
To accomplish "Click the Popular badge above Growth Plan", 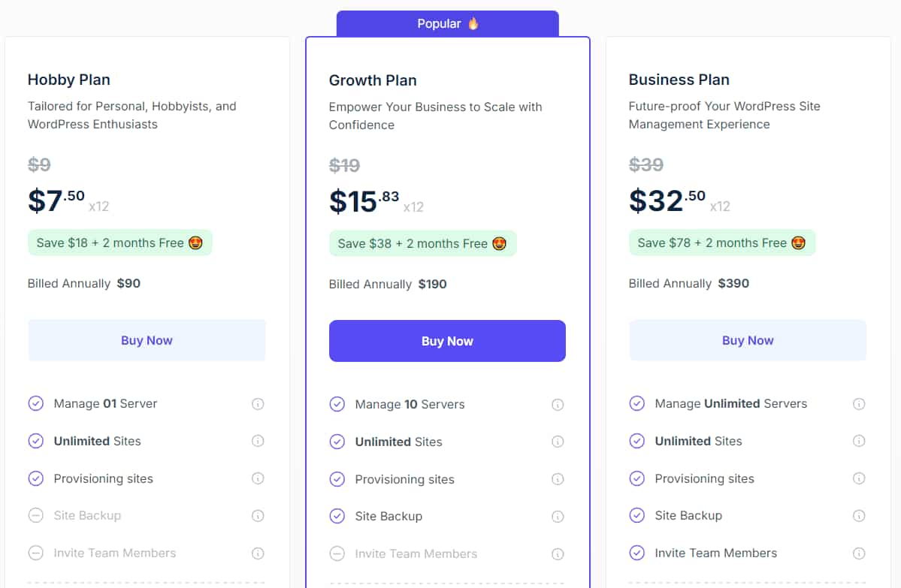I will [448, 24].
